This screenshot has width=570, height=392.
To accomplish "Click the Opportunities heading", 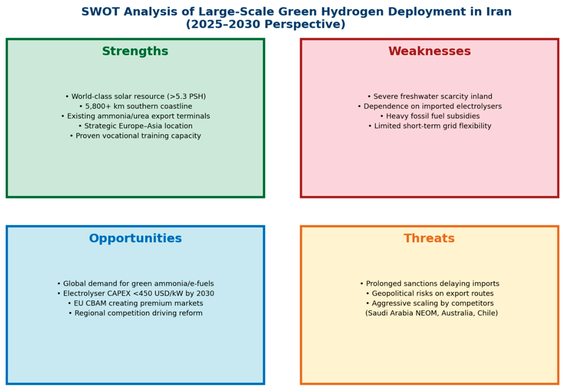I will coord(135,238).
